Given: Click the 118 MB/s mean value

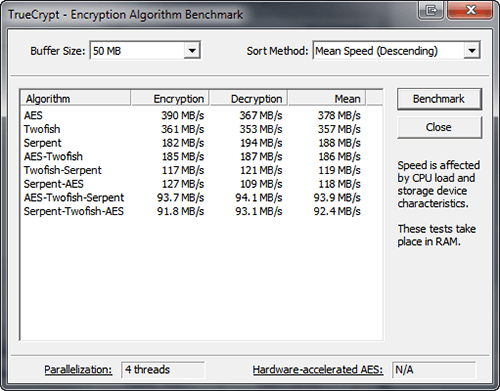Looking at the screenshot, I should 340,184.
